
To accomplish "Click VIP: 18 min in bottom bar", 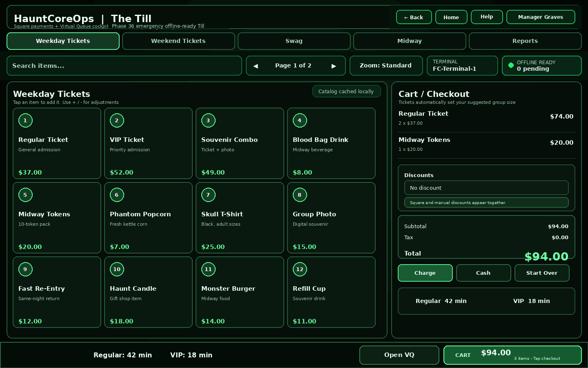I will [191, 355].
